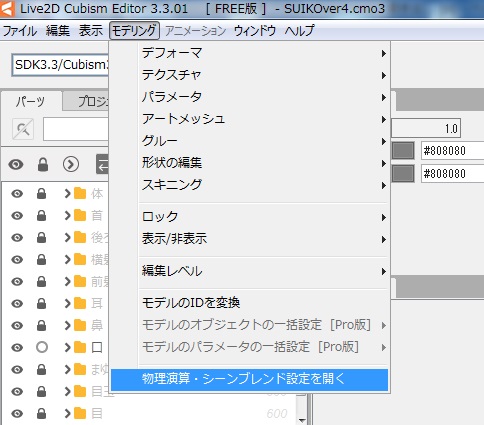Viewport: 484px width, 425px height.
Task: Open the スキニング submenu
Action: tap(249, 185)
